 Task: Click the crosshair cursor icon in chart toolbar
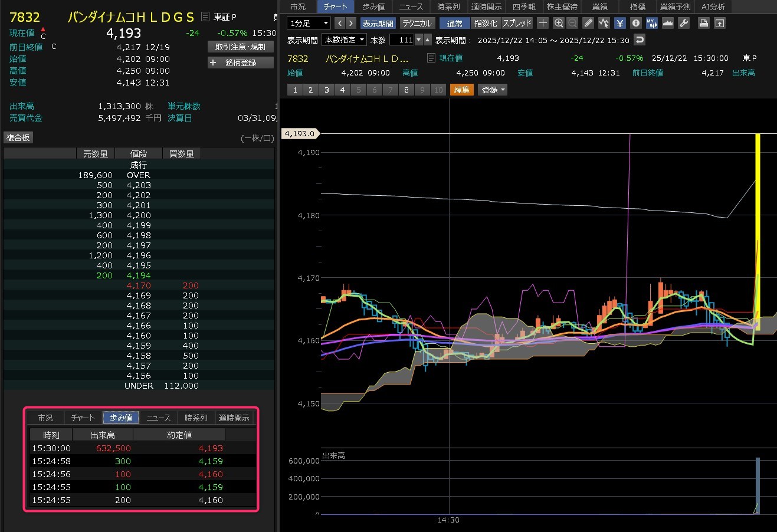click(543, 23)
